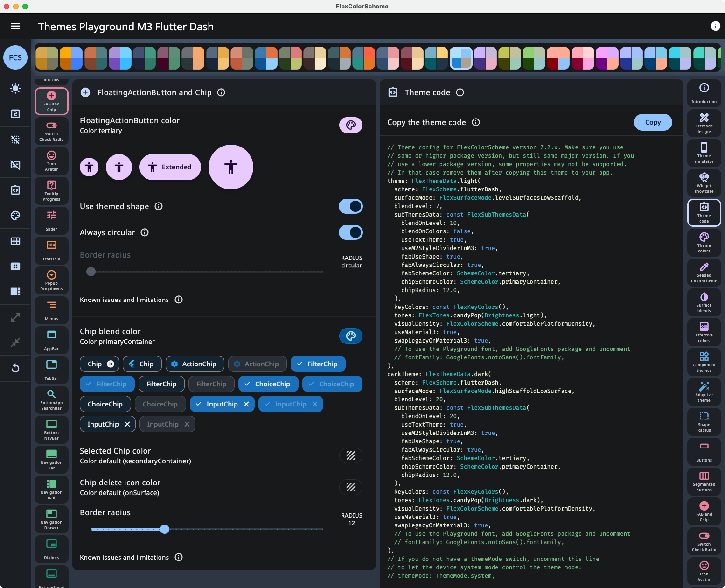This screenshot has height=588, width=725.
Task: Show info for Copy the theme code
Action: tap(476, 122)
